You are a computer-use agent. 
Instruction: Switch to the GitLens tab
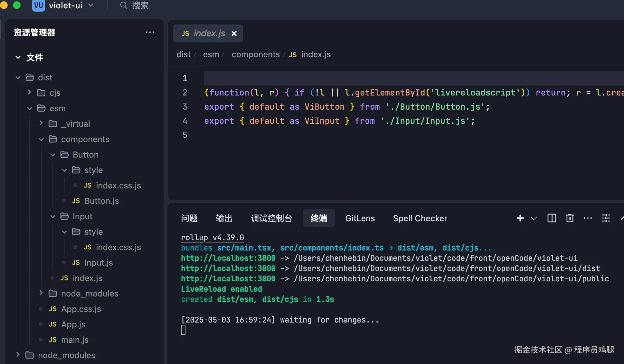pos(360,218)
